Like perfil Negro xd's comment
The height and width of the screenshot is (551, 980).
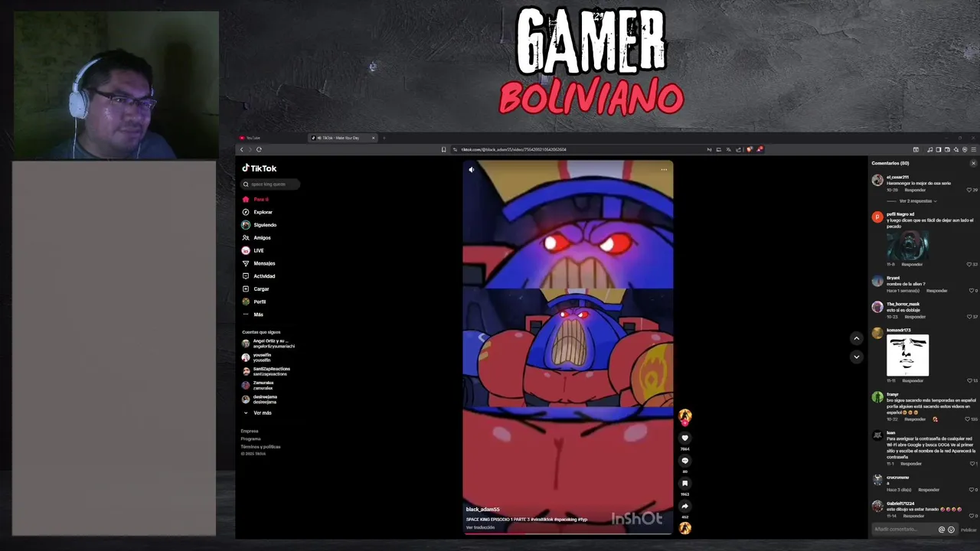click(x=970, y=264)
